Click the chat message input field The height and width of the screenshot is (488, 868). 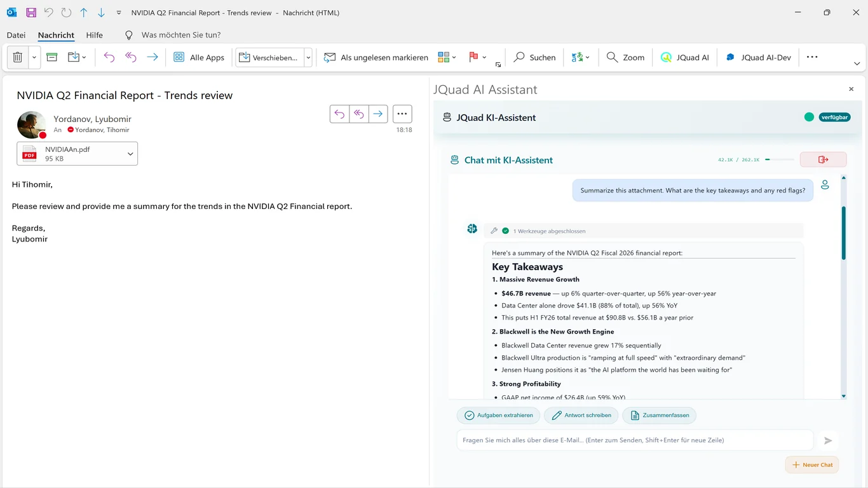635,440
